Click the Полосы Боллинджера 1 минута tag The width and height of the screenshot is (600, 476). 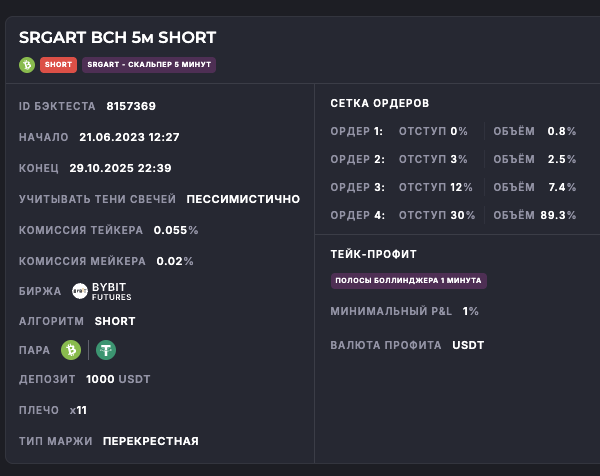coord(409,281)
